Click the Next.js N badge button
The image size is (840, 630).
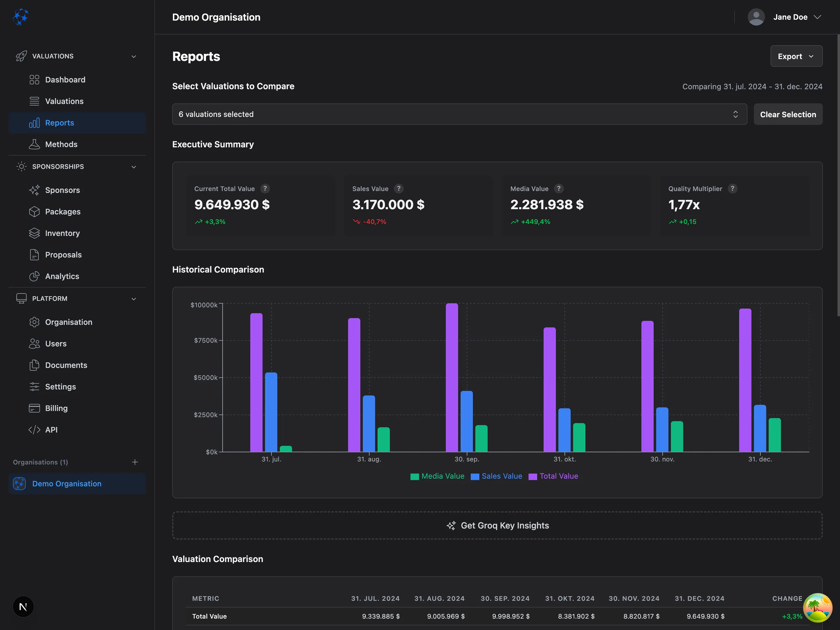(23, 607)
